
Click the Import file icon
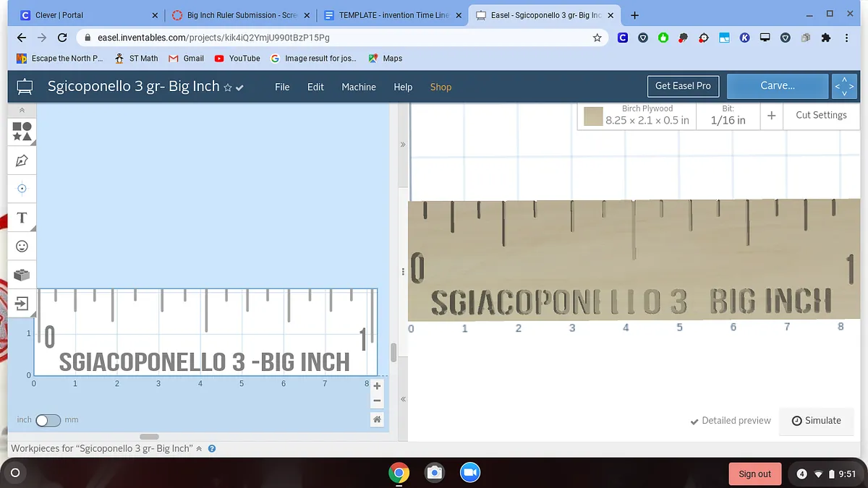point(22,304)
